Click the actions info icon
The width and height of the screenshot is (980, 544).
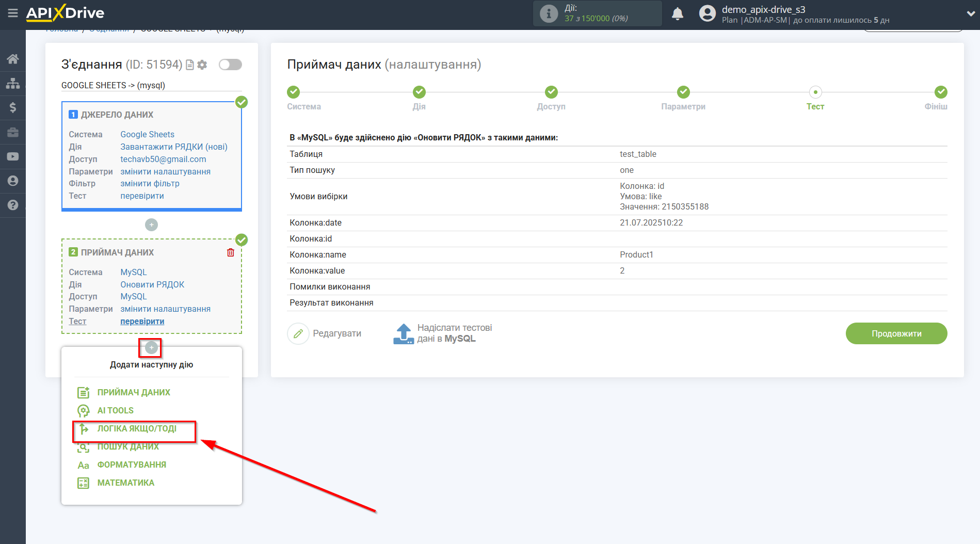(x=549, y=13)
